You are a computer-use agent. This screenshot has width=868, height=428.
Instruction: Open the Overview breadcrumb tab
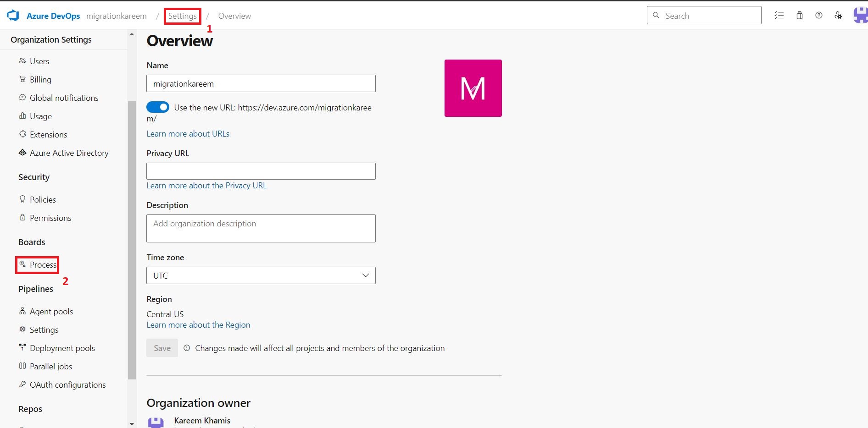click(x=234, y=16)
